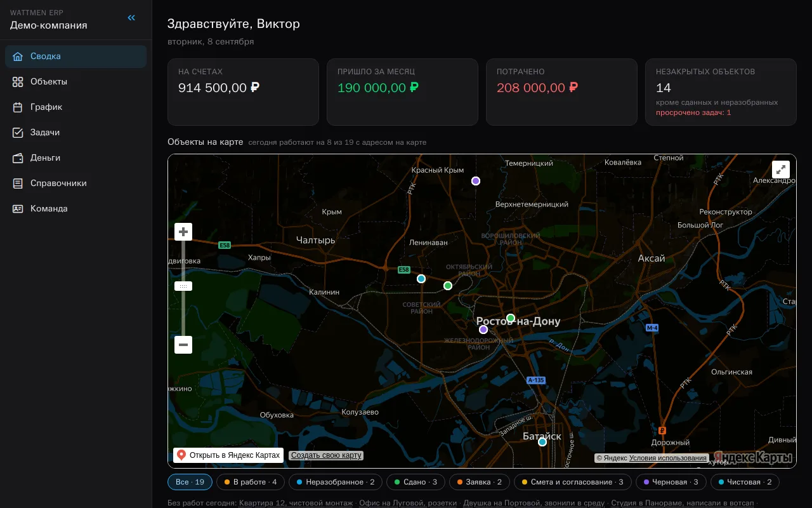Open the Справочники section label
812x508 pixels.
pyautogui.click(x=58, y=183)
